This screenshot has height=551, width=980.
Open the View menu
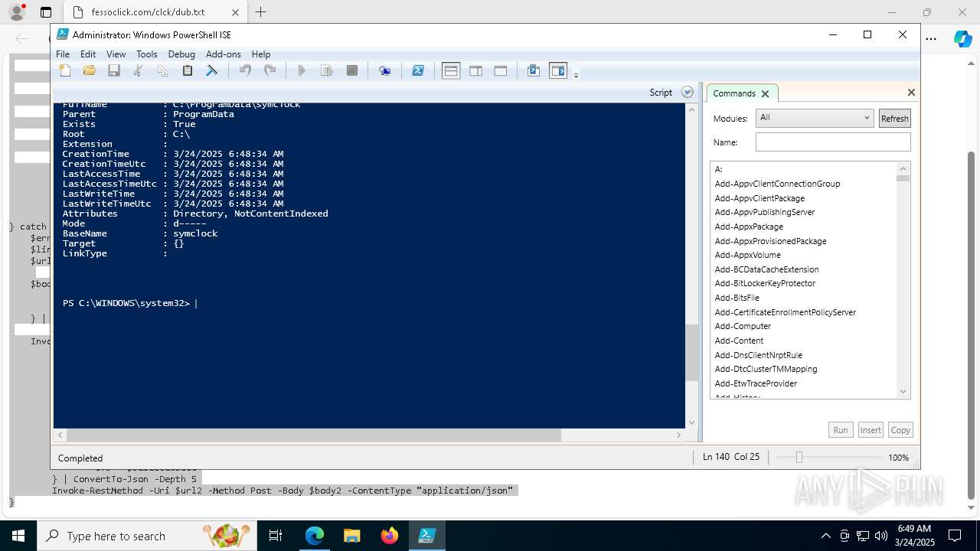point(116,54)
